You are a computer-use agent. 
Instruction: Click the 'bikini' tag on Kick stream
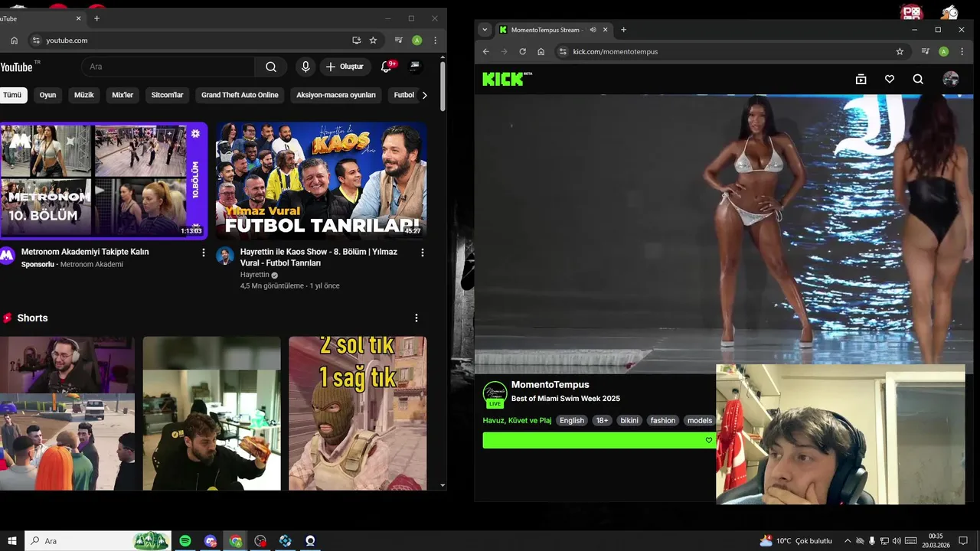click(629, 420)
